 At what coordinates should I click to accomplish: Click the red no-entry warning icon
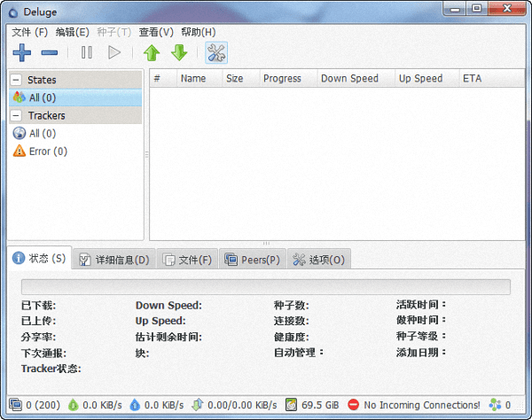click(x=353, y=405)
